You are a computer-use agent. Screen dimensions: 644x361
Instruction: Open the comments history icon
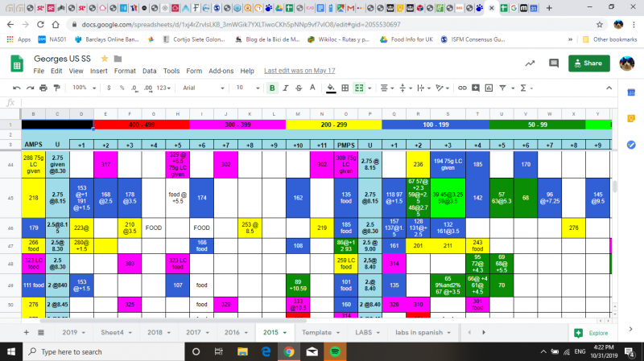[x=552, y=64]
